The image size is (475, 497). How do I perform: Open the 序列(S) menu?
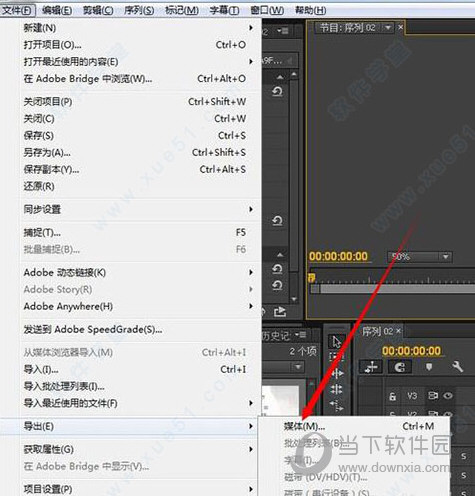point(139,10)
